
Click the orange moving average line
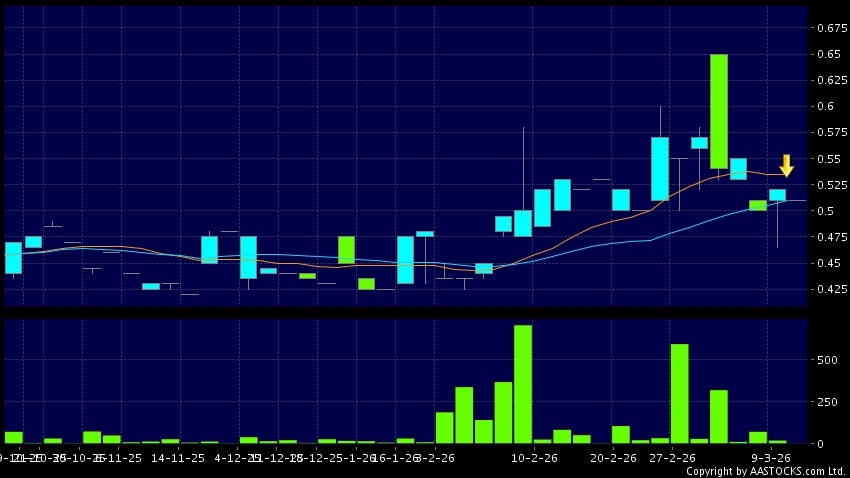click(x=600, y=222)
